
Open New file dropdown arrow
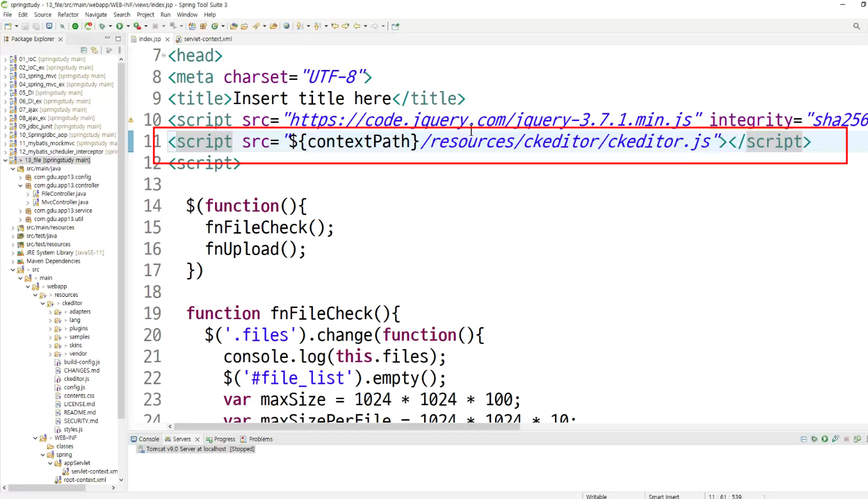[x=16, y=26]
